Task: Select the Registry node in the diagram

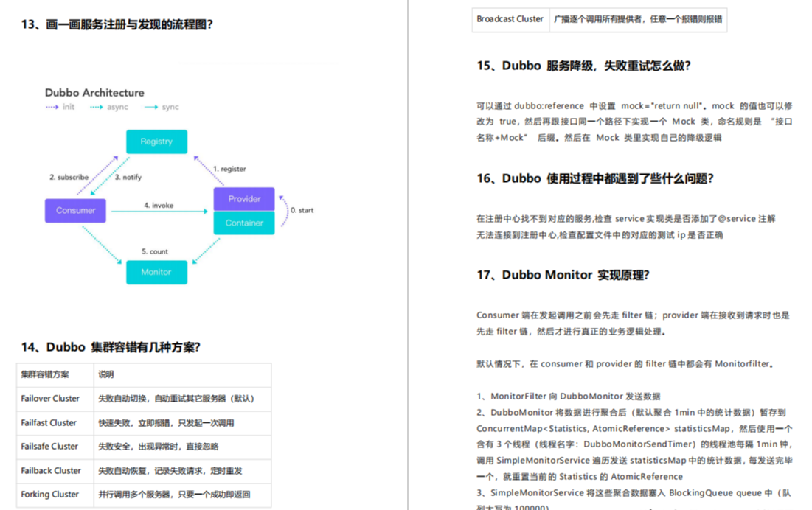Action: 156,142
